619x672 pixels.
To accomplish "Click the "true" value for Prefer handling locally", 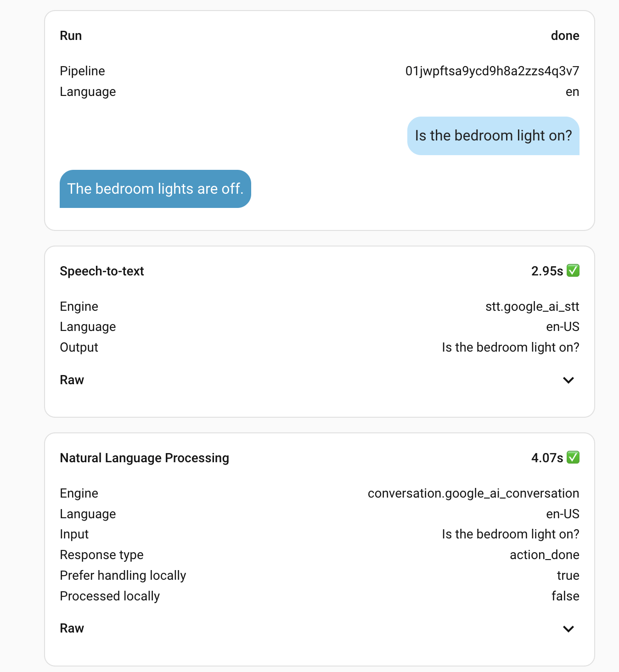I will click(568, 576).
